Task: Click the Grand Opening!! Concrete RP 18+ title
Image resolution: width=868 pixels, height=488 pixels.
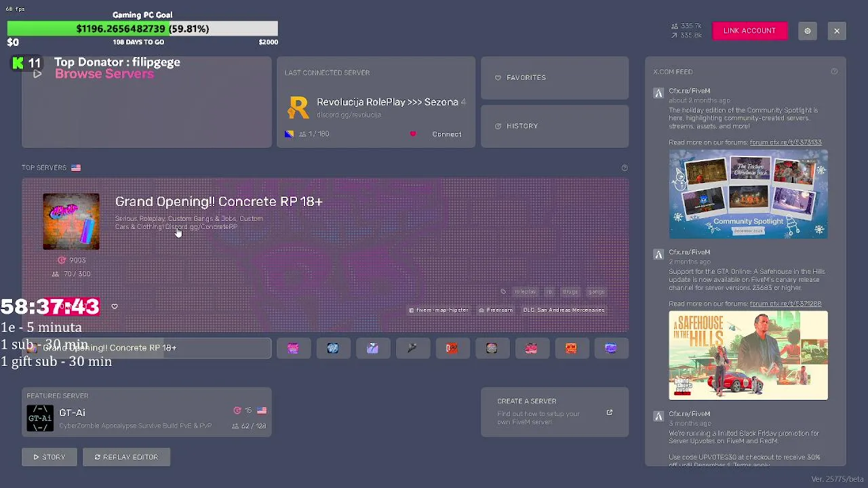Action: 218,201
